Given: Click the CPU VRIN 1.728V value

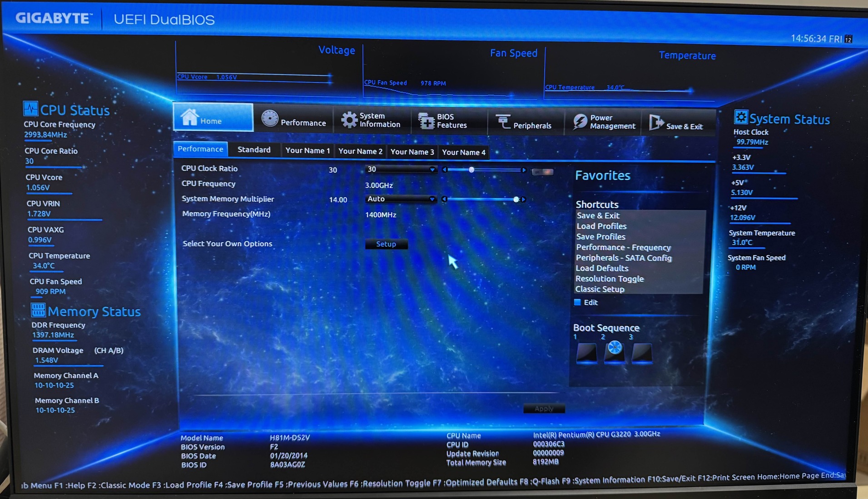Looking at the screenshot, I should point(39,214).
